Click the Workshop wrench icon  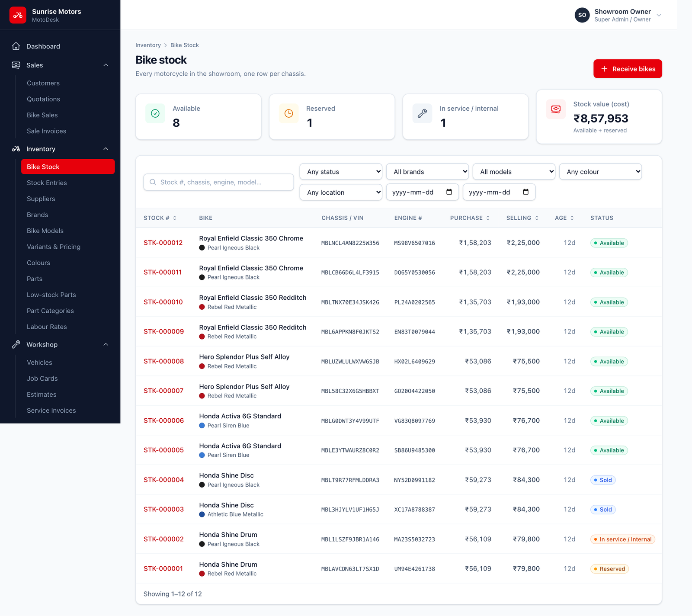pos(16,344)
